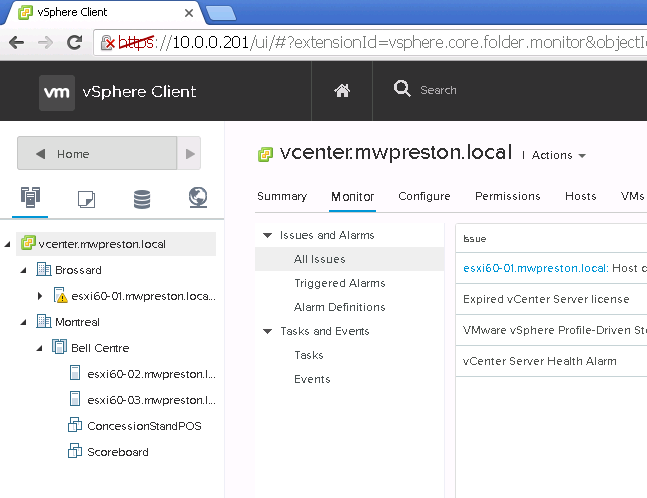
Task: Select esxi60-02.mwpreston host in tree
Action: pos(151,374)
